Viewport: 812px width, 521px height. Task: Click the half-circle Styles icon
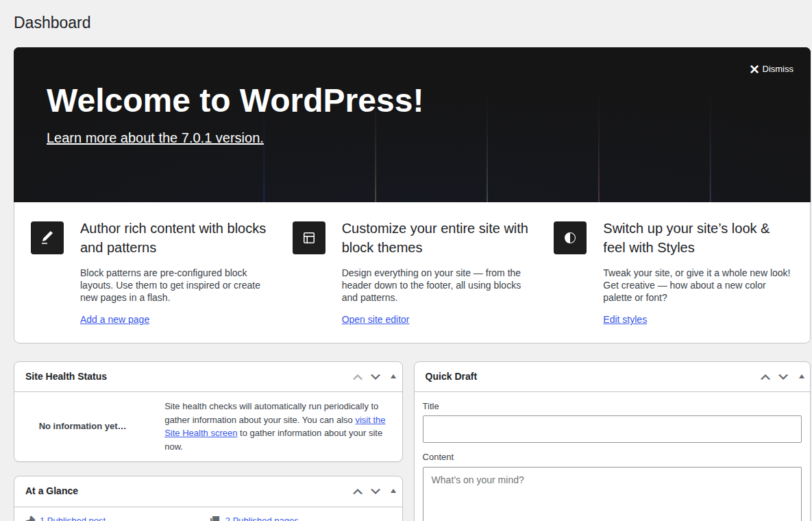(569, 238)
